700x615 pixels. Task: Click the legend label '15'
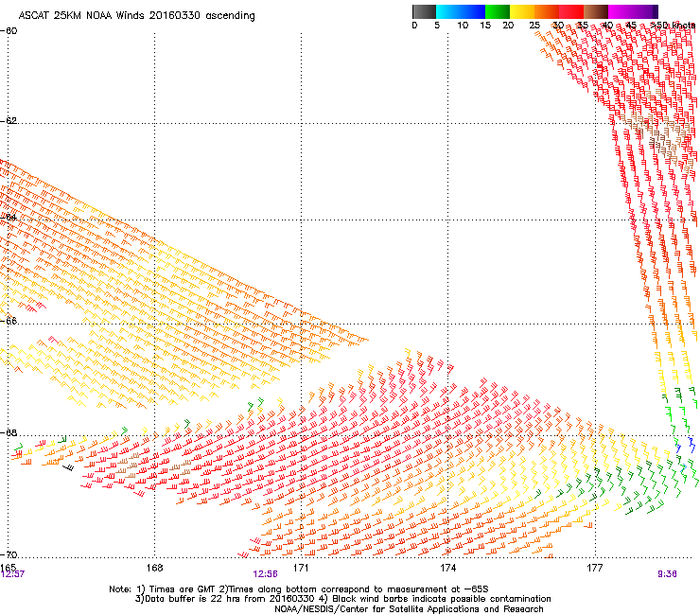[x=485, y=26]
